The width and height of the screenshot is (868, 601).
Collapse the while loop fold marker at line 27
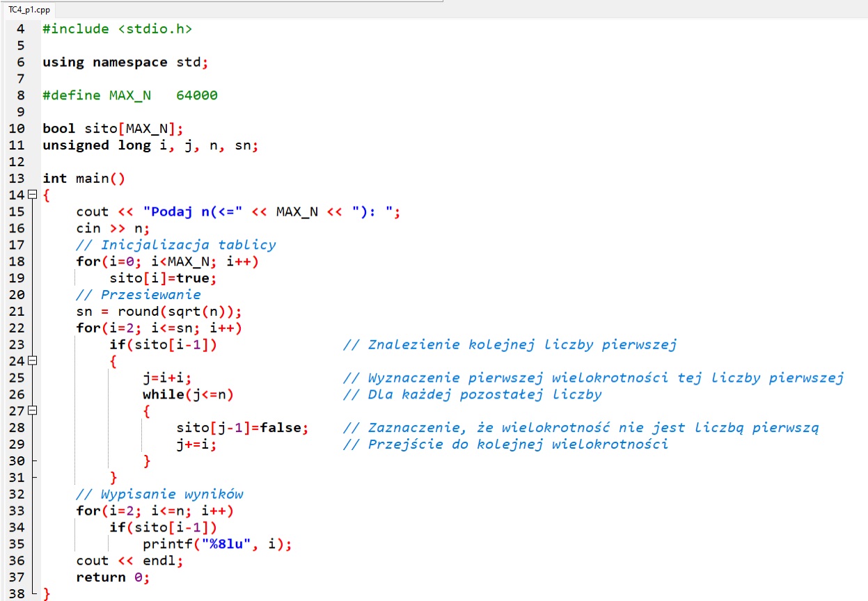pyautogui.click(x=32, y=411)
